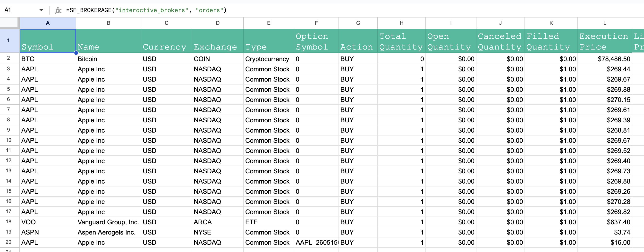644x252 pixels.
Task: Click the VOO symbol cell
Action: tap(48, 222)
